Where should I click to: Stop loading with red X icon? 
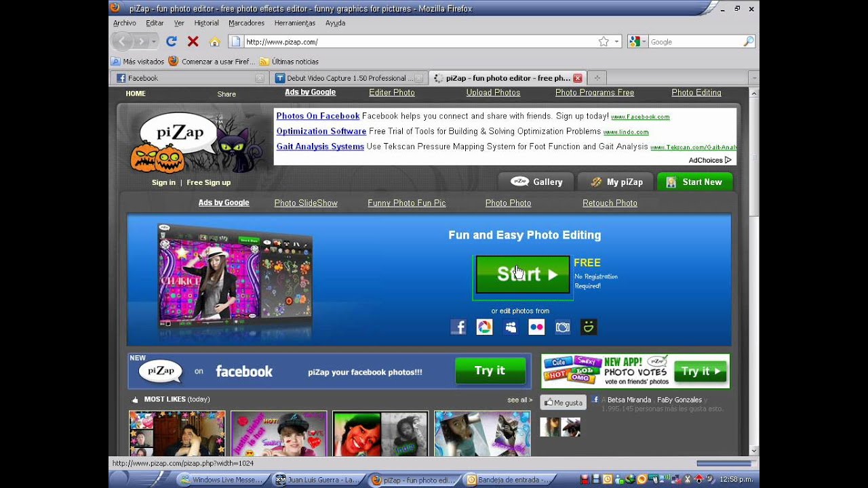pyautogui.click(x=193, y=42)
